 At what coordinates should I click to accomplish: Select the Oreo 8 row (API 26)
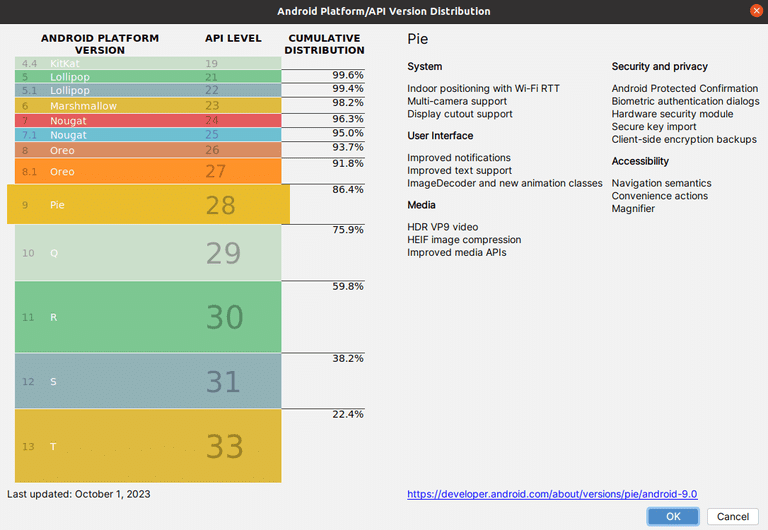pos(148,150)
